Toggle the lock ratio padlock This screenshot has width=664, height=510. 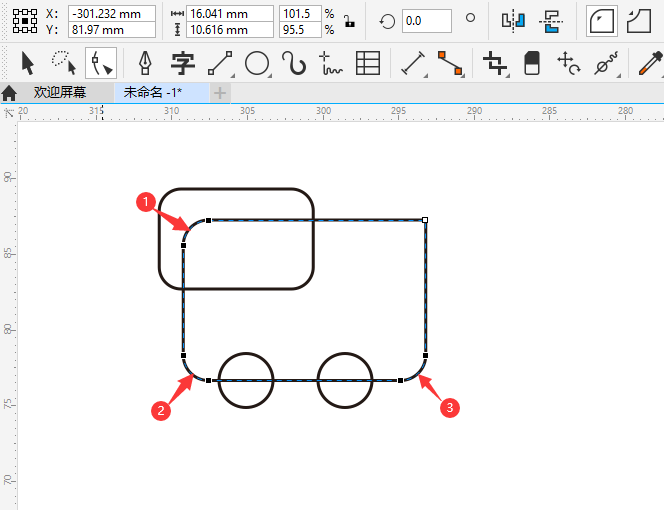(x=347, y=20)
